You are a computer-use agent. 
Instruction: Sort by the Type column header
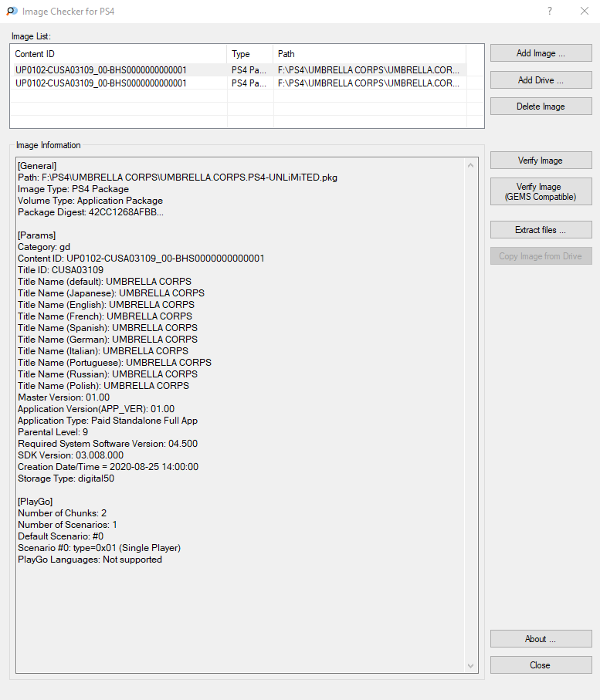point(249,54)
